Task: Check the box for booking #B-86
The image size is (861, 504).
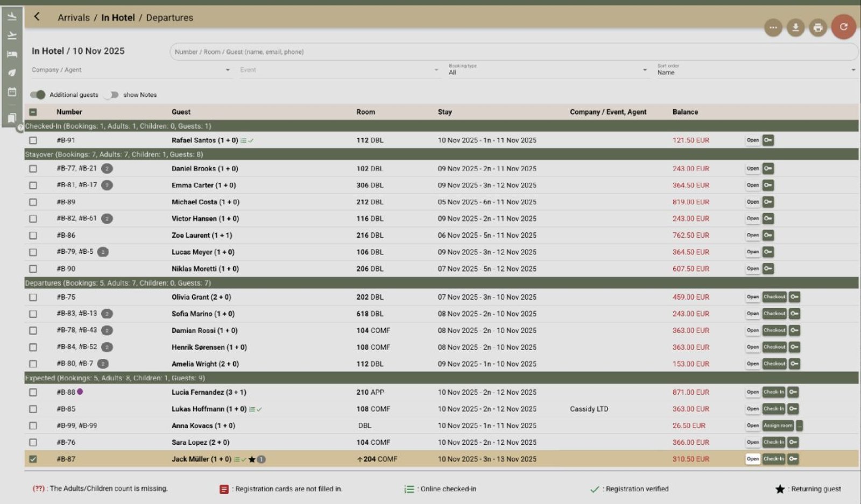Action: (33, 236)
